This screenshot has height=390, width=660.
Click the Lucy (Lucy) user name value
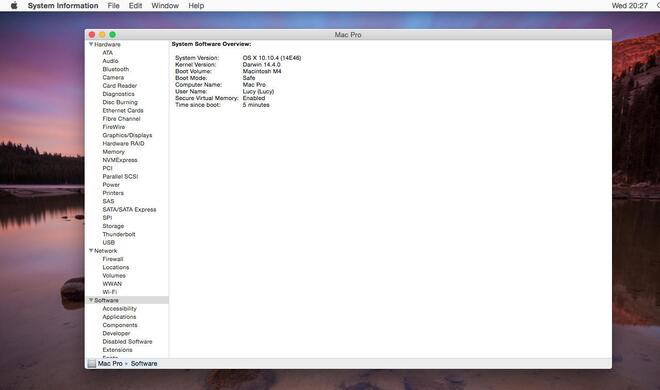pos(258,91)
